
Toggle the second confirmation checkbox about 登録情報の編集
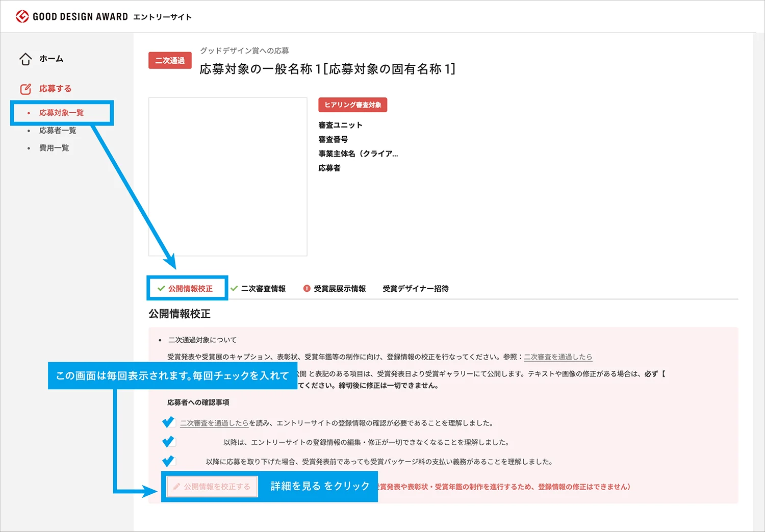click(x=168, y=442)
